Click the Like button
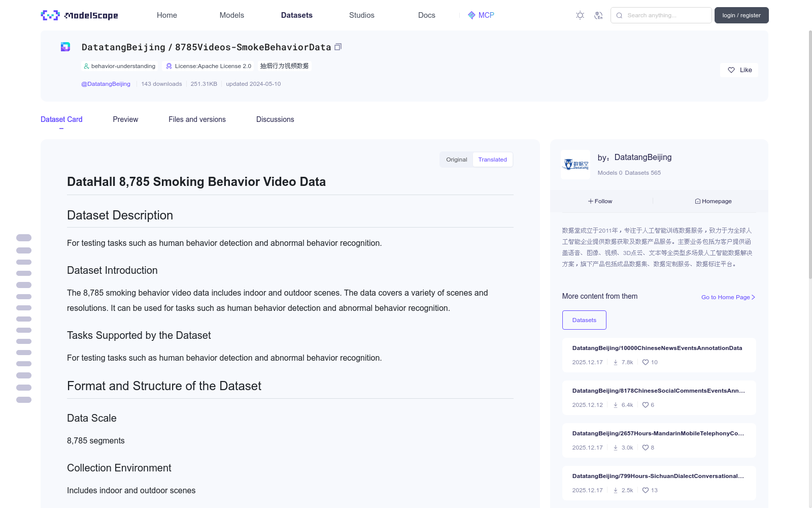 [739, 70]
